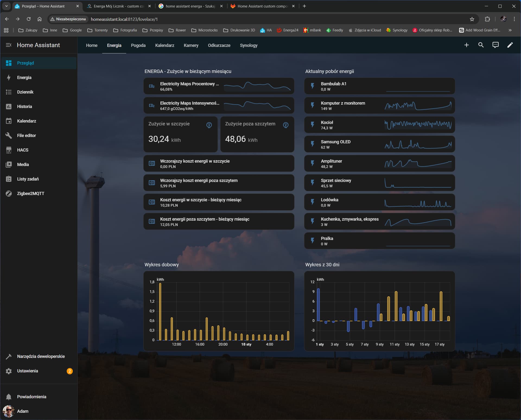Image resolution: width=521 pixels, height=420 pixels.
Task: Switch to the Odkurzacze tab
Action: pyautogui.click(x=219, y=45)
